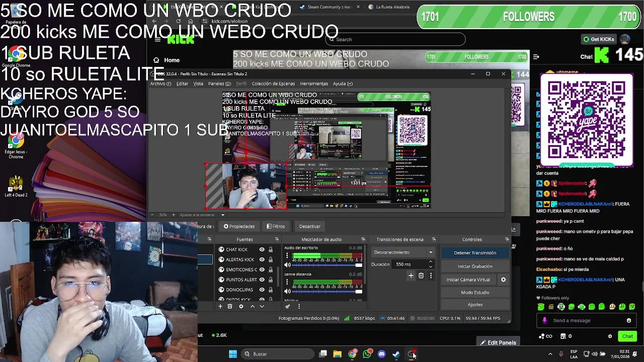The width and height of the screenshot is (644, 362).
Task: Open Kick emoji picker in message box
Action: [x=629, y=320]
